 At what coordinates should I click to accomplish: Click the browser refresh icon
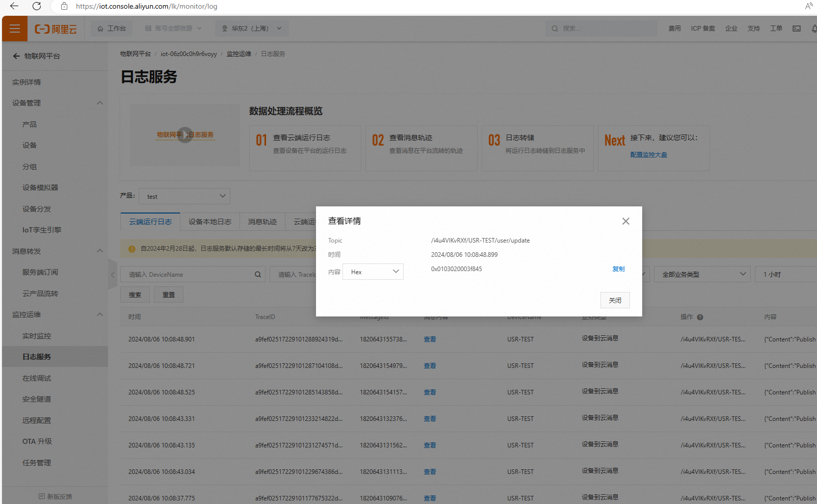point(37,6)
